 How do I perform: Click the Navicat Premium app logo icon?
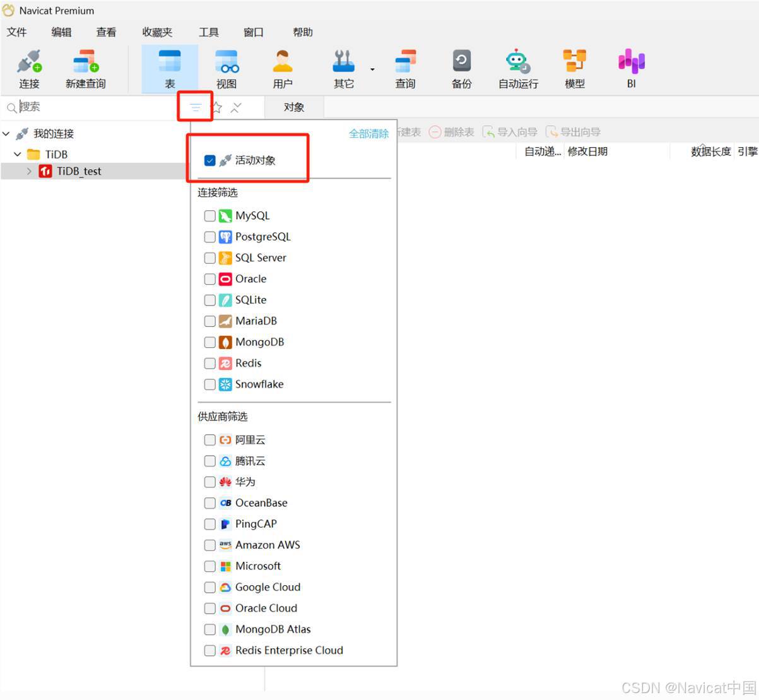click(9, 10)
